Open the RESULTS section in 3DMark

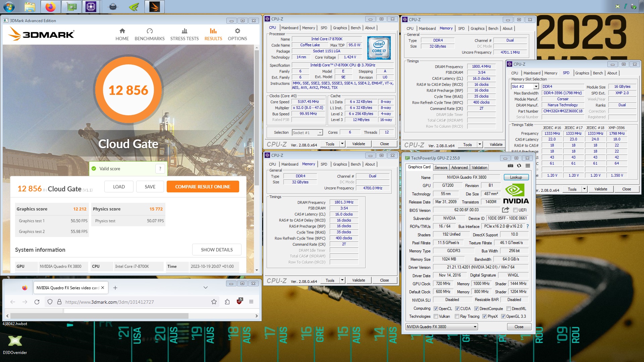pos(213,35)
